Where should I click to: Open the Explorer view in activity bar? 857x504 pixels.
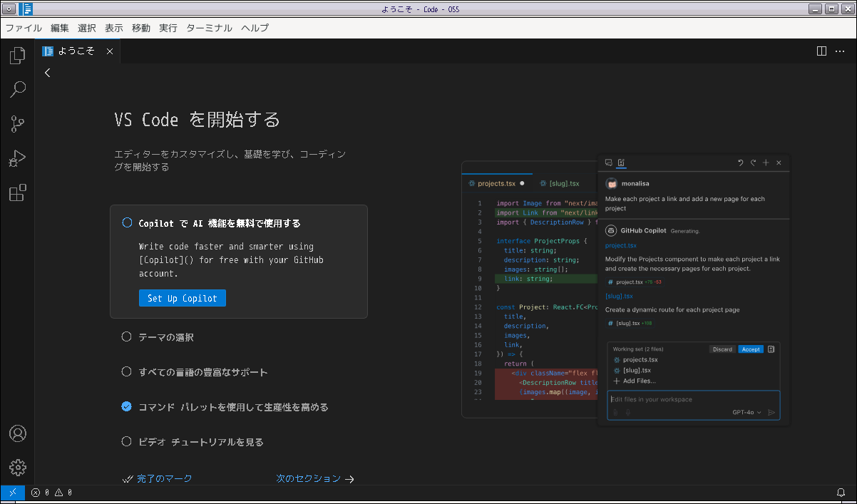click(17, 56)
